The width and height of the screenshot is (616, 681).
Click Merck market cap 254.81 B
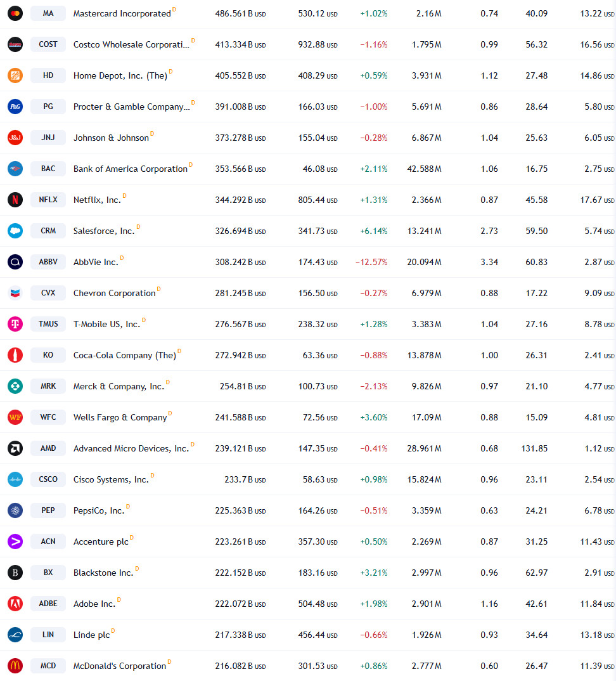(x=243, y=387)
